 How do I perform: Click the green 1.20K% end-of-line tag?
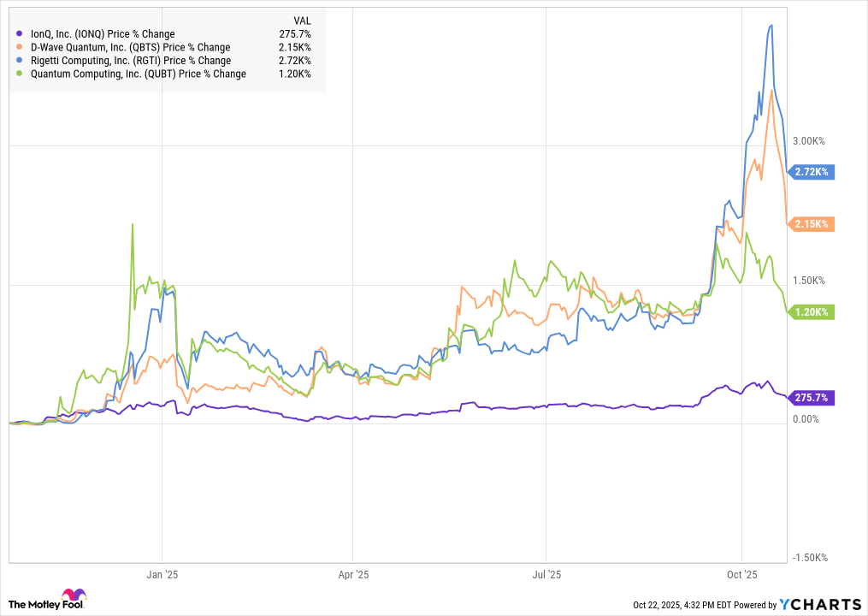coord(809,312)
